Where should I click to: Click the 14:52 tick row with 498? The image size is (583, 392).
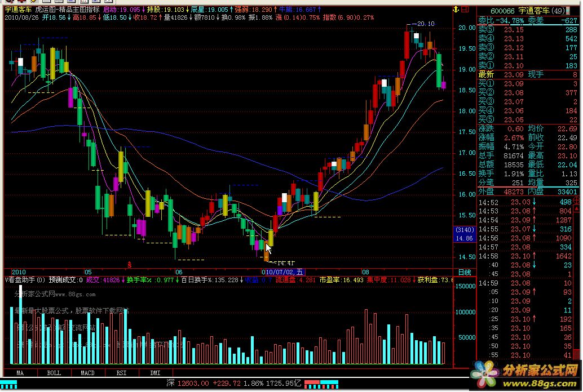[525, 202]
